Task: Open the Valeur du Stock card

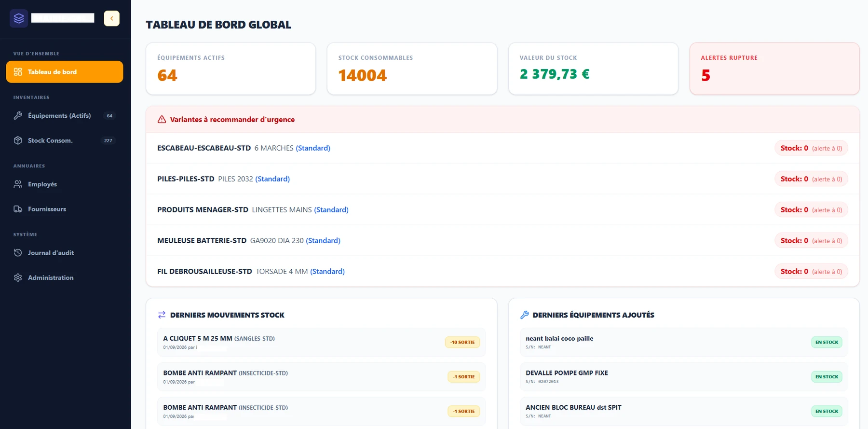Action: (x=593, y=69)
